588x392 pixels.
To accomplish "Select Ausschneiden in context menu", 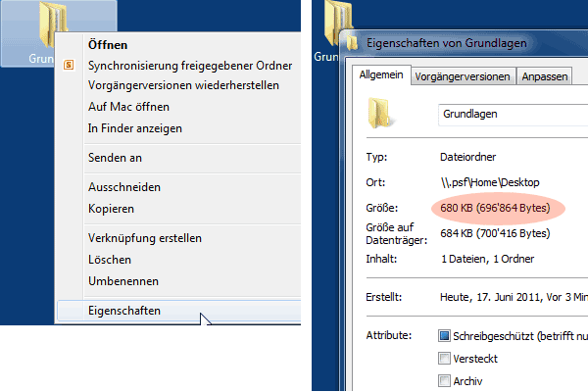I will click(x=123, y=186).
